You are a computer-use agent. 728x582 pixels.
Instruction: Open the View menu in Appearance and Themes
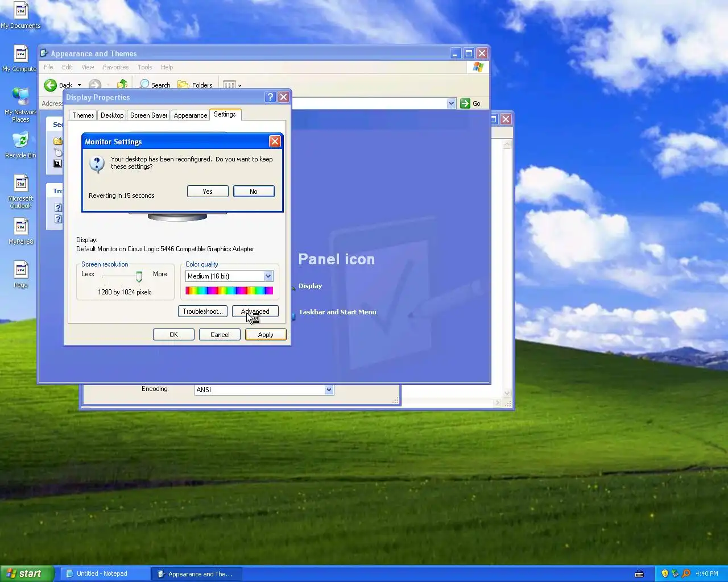click(x=88, y=67)
